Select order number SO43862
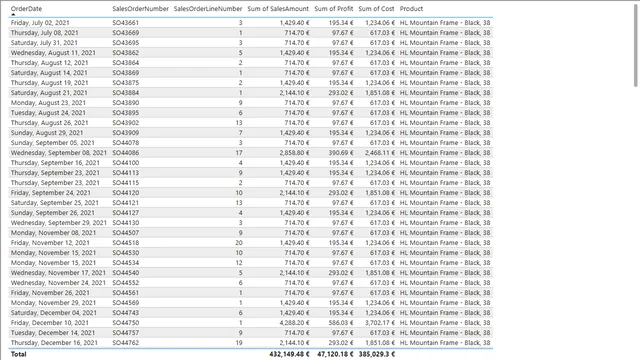The height and width of the screenshot is (360, 640). point(126,53)
